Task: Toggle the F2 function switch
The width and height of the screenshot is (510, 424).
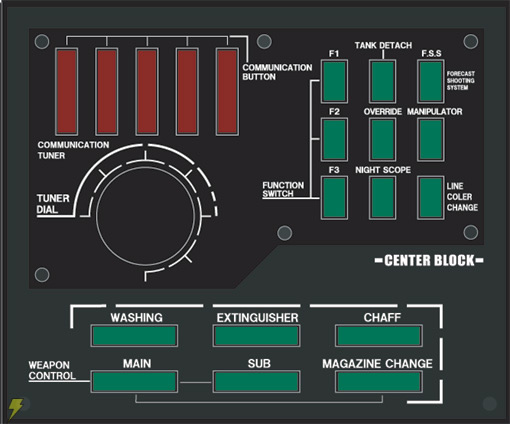Action: (334, 139)
